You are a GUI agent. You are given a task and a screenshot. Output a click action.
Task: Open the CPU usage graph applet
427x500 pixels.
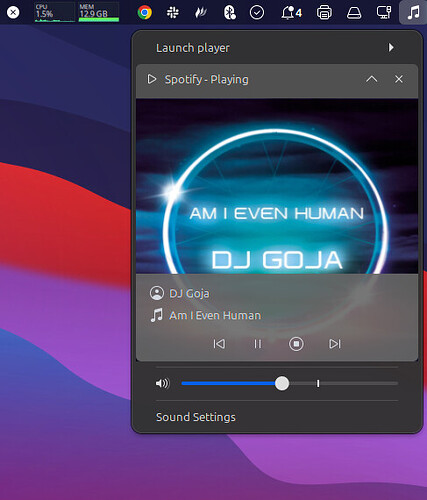(55, 12)
